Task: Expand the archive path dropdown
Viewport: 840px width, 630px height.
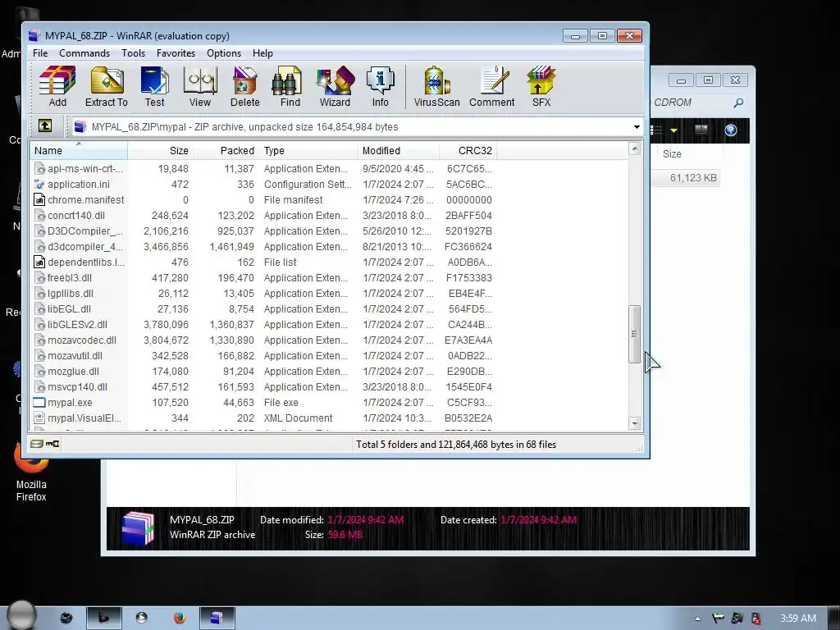Action: click(x=637, y=127)
